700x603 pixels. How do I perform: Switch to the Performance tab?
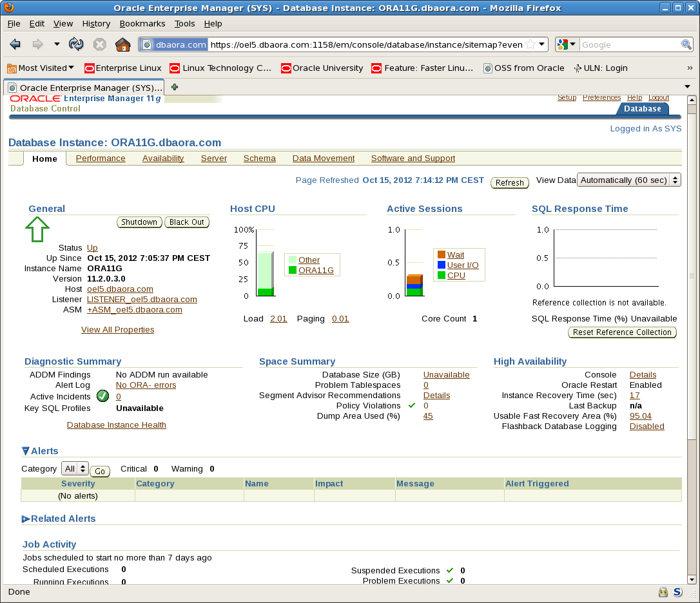pyautogui.click(x=101, y=158)
